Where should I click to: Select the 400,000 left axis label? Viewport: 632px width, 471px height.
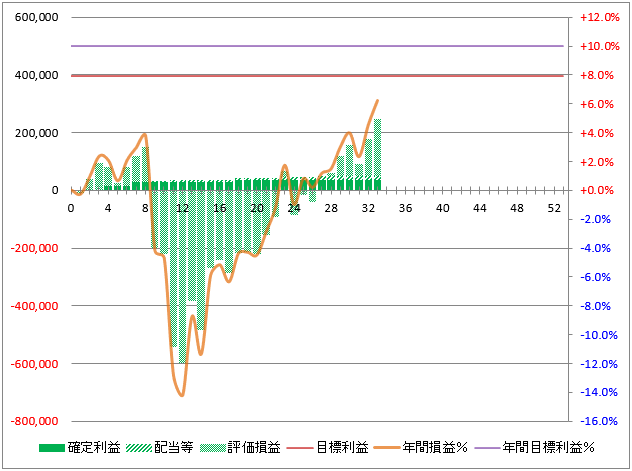click(37, 75)
